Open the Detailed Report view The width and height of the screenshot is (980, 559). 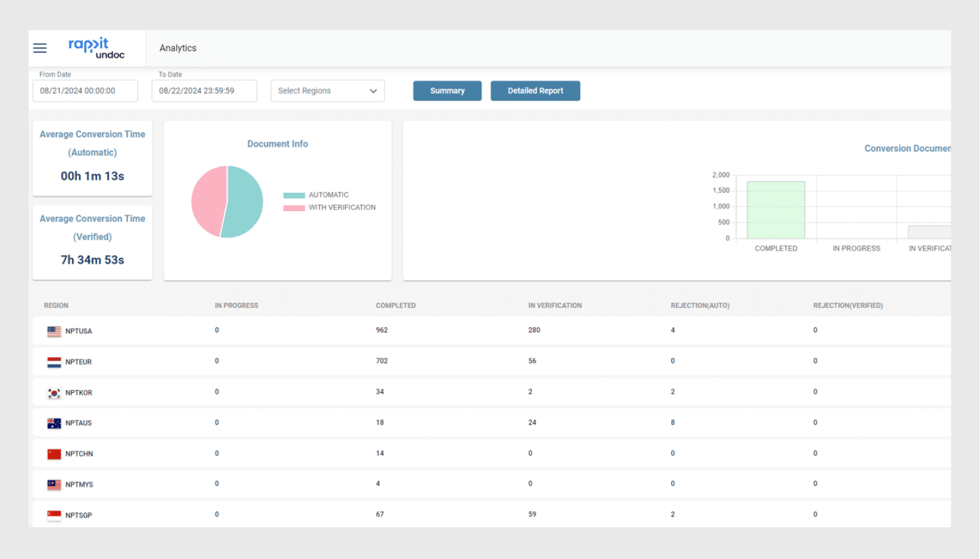tap(535, 90)
